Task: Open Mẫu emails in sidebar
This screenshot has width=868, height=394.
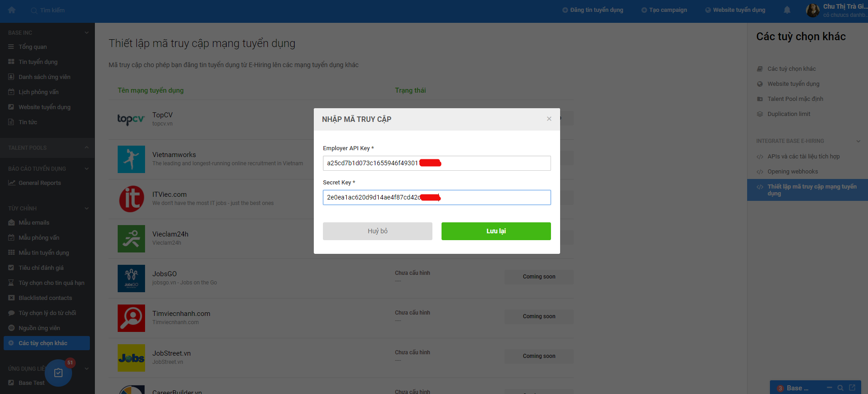Action: (x=34, y=222)
